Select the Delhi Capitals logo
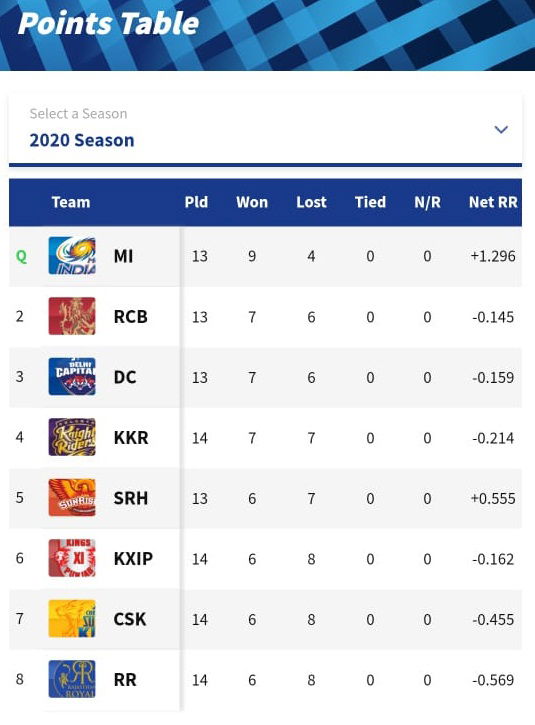 coord(72,376)
